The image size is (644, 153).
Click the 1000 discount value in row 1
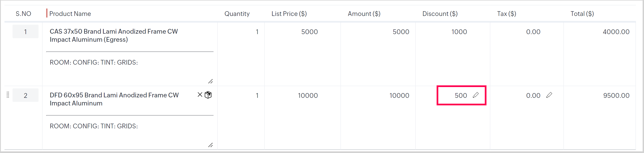[459, 32]
